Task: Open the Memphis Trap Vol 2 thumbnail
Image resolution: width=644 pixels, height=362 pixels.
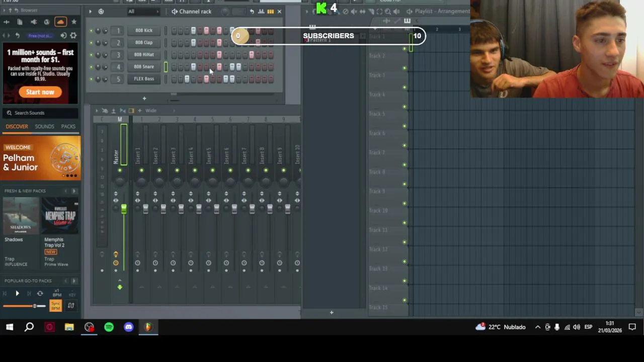Action: click(x=60, y=216)
